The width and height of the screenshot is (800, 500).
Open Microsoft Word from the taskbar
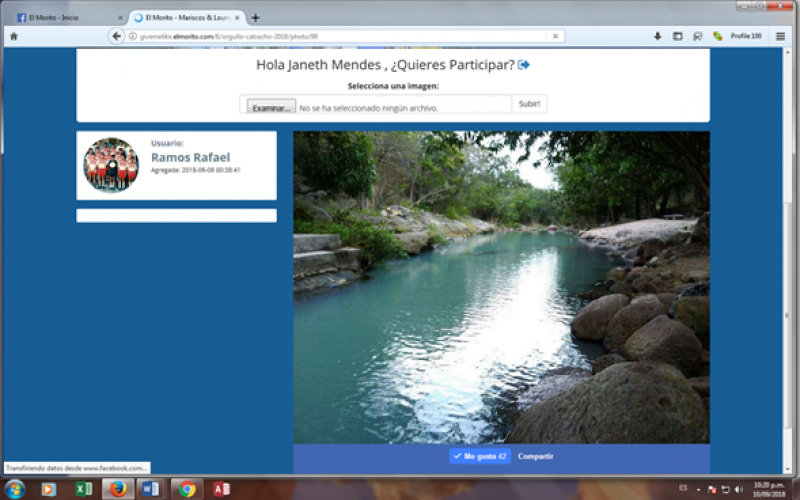click(151, 489)
